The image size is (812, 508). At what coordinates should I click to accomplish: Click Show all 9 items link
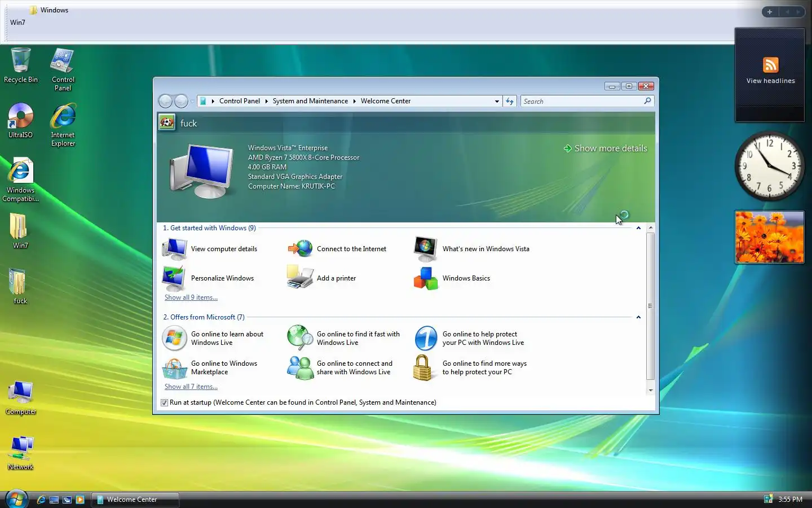(191, 297)
